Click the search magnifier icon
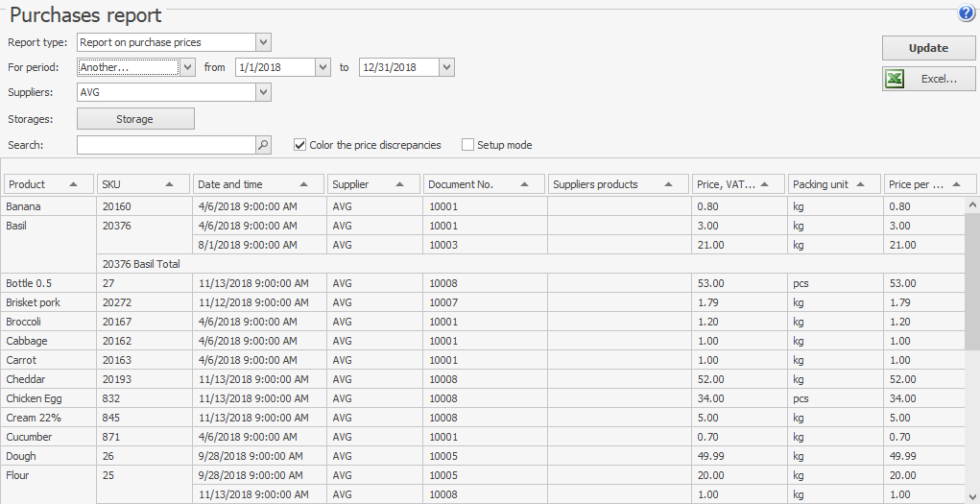Screen dimensions: 980x504 click(x=264, y=145)
